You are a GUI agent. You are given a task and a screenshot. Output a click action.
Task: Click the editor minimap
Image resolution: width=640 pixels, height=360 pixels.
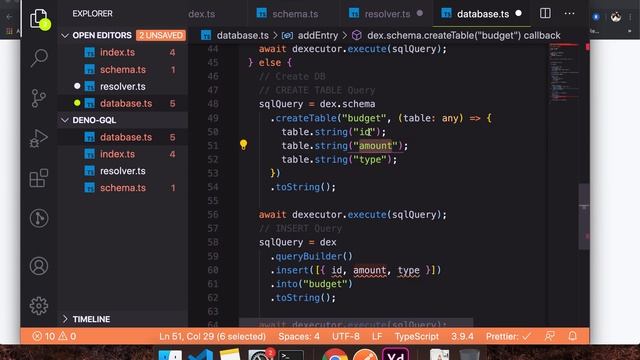(564, 72)
